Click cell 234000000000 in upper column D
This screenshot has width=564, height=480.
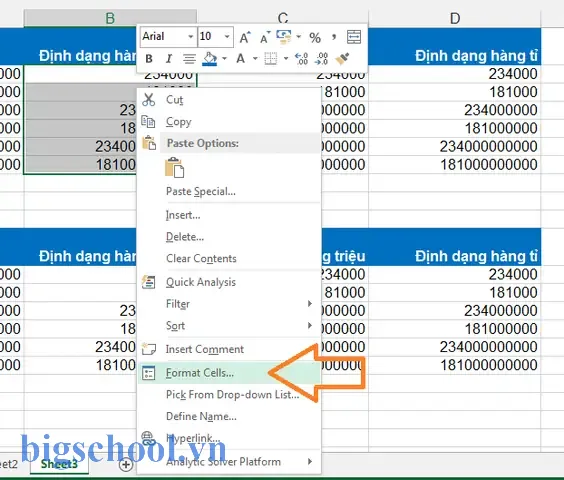click(x=455, y=146)
